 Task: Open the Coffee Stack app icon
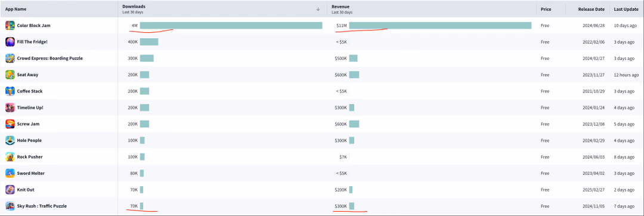coord(10,91)
